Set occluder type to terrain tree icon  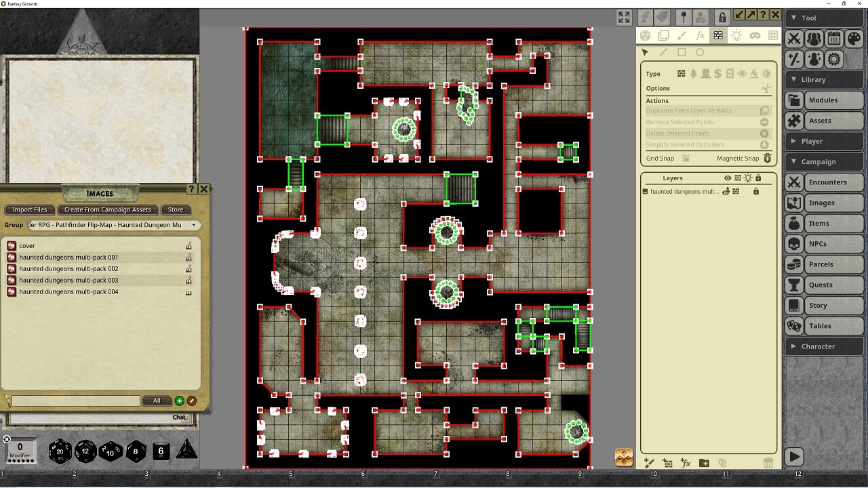click(694, 73)
